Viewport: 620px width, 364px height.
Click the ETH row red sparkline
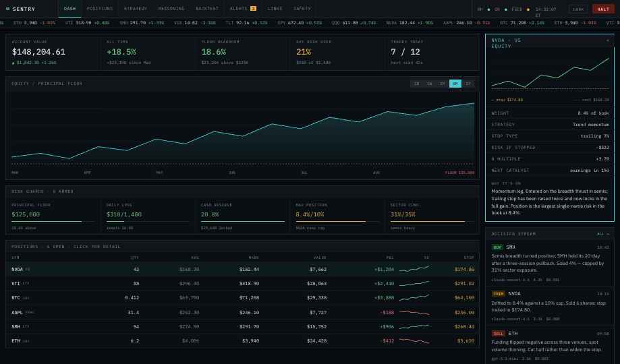(x=414, y=340)
